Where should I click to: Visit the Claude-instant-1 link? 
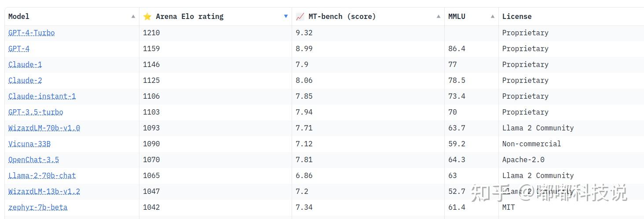click(x=42, y=97)
